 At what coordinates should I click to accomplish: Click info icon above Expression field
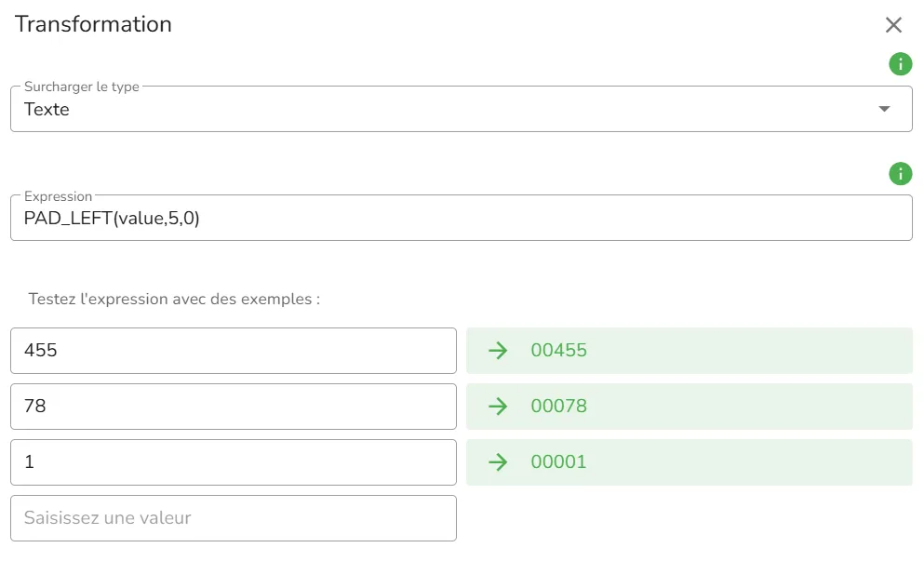[901, 174]
